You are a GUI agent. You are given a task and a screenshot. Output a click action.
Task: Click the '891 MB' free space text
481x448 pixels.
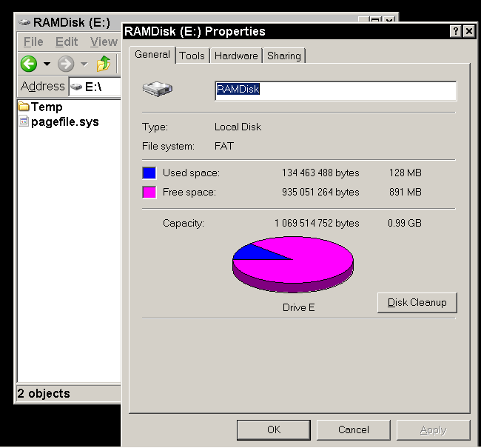pos(406,193)
